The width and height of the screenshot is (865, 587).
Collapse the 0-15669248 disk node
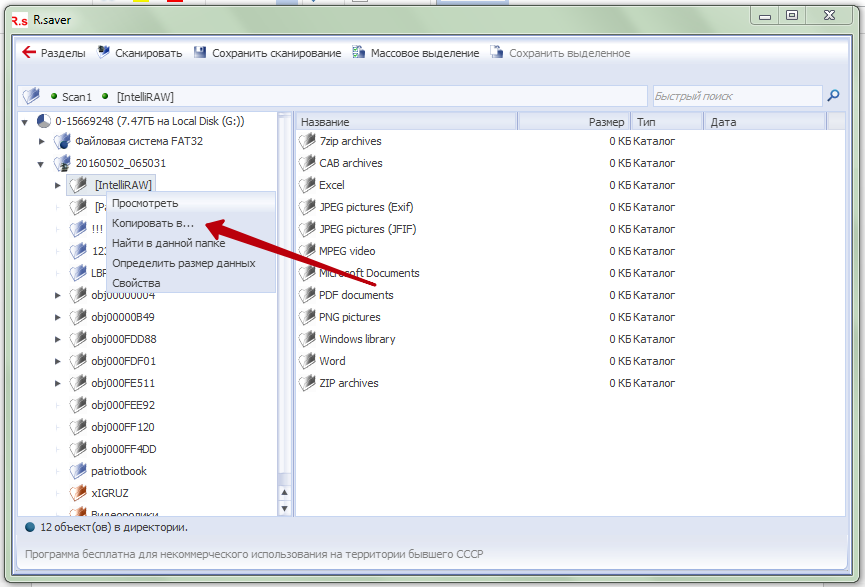[x=25, y=121]
